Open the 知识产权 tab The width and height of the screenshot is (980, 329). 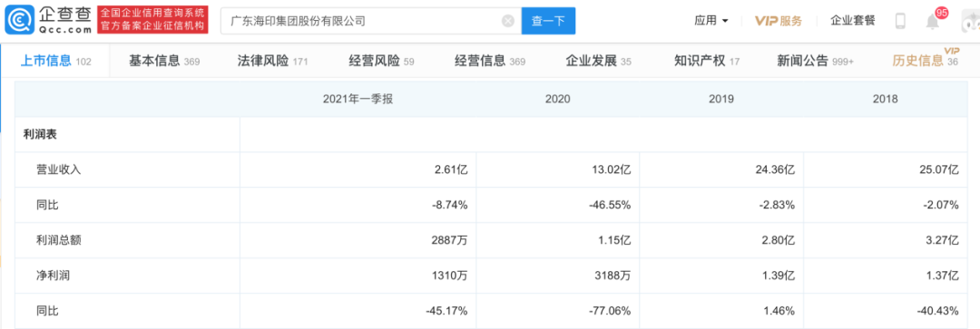(x=707, y=61)
